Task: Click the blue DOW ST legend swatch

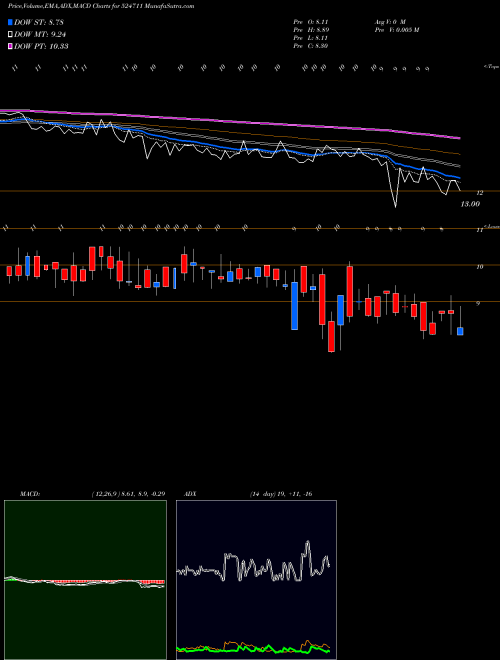Action: 11,22
